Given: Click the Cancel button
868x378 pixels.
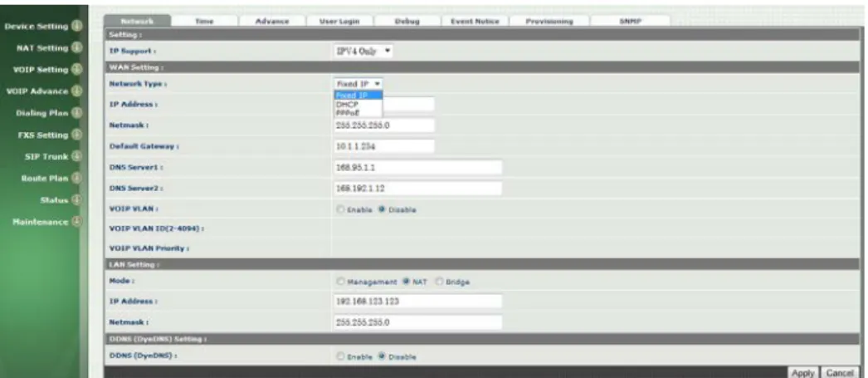Looking at the screenshot, I should pos(841,372).
